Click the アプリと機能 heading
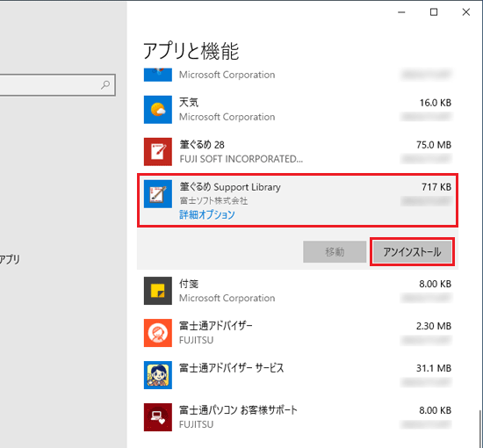The height and width of the screenshot is (448, 483). click(x=191, y=51)
